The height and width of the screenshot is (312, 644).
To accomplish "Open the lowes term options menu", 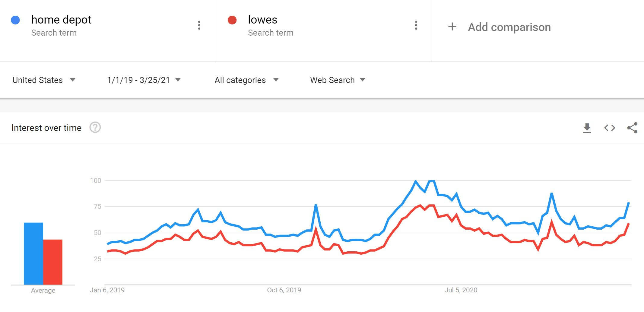I will (416, 25).
